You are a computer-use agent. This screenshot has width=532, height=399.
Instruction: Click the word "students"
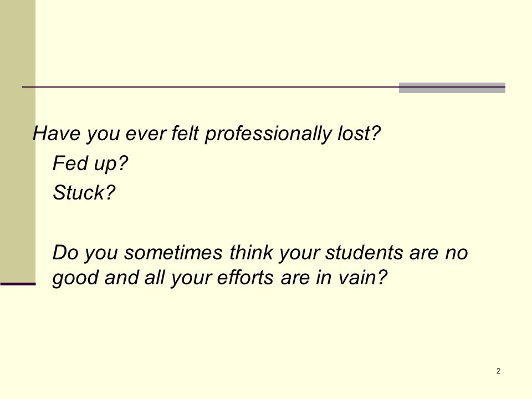pyautogui.click(x=364, y=253)
